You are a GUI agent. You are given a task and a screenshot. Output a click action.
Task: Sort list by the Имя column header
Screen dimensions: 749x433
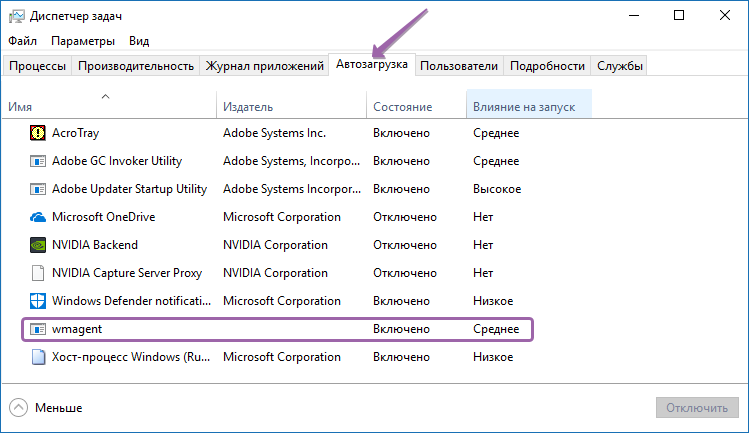pos(20,106)
